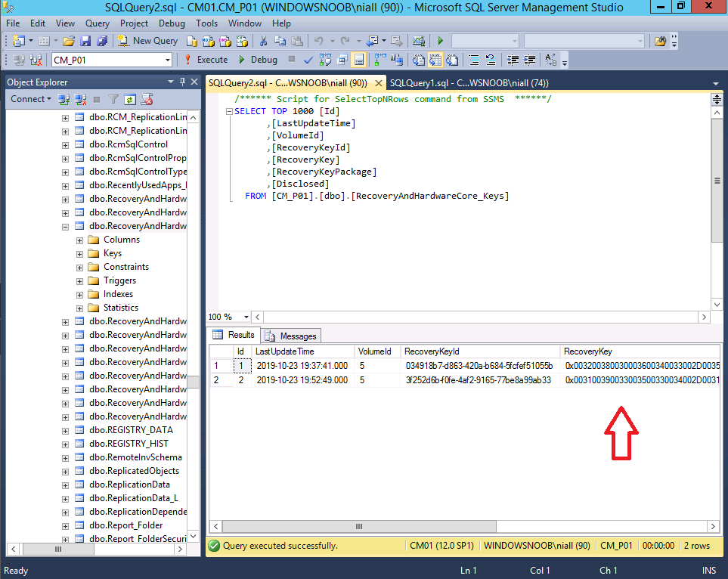Screen dimensions: 728x579
Task: Disconnect the server in Object Explorer
Action: (x=80, y=99)
